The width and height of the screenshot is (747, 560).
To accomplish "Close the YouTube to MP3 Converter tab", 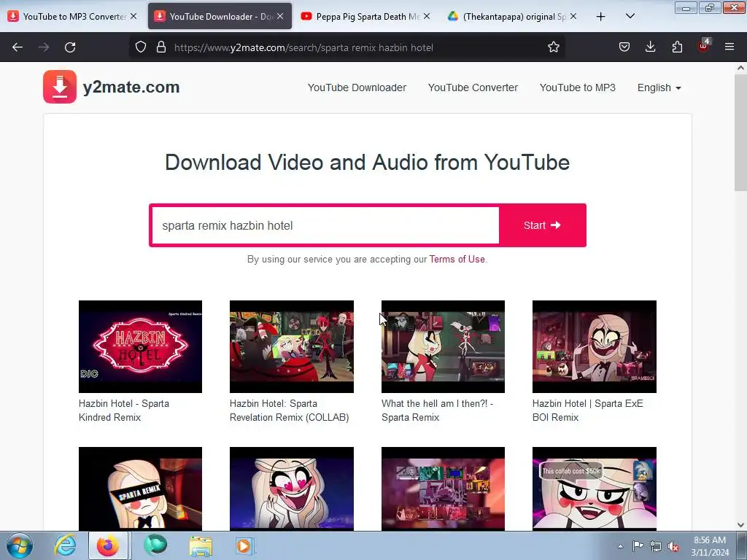I will coord(134,16).
